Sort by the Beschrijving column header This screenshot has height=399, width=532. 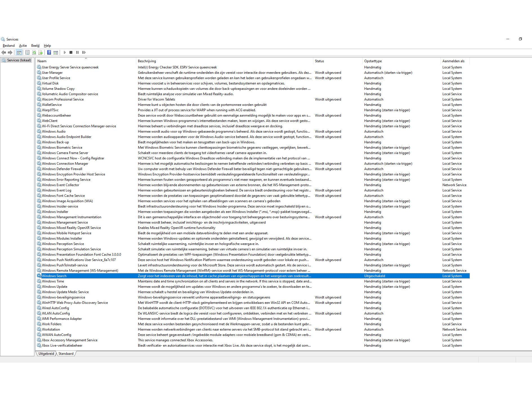tap(224, 61)
